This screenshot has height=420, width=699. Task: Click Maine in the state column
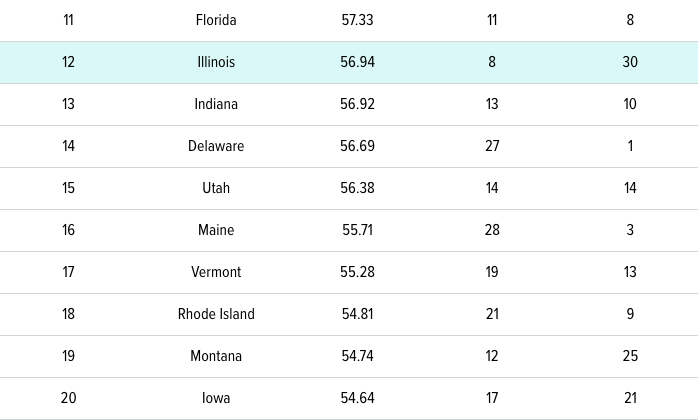click(216, 230)
